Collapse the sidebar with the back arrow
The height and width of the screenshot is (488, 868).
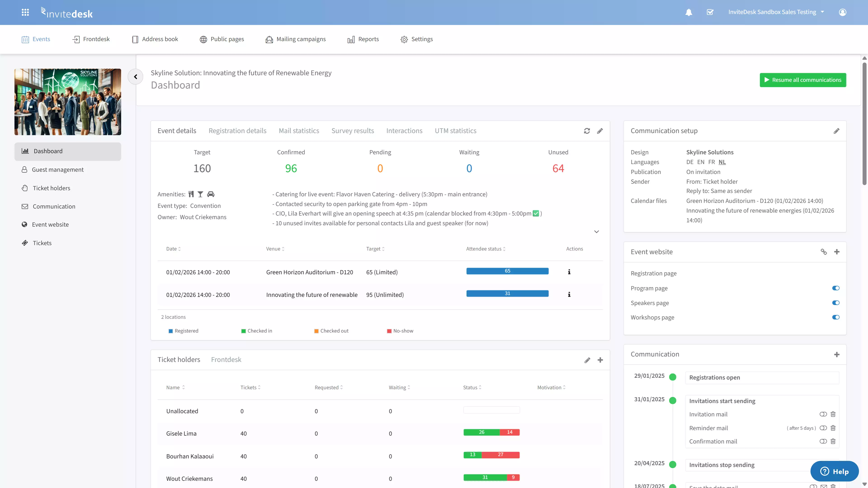tap(135, 77)
